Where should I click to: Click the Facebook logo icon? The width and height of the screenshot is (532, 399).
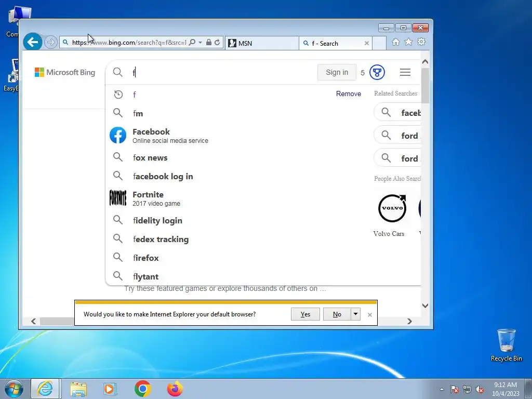[118, 136]
